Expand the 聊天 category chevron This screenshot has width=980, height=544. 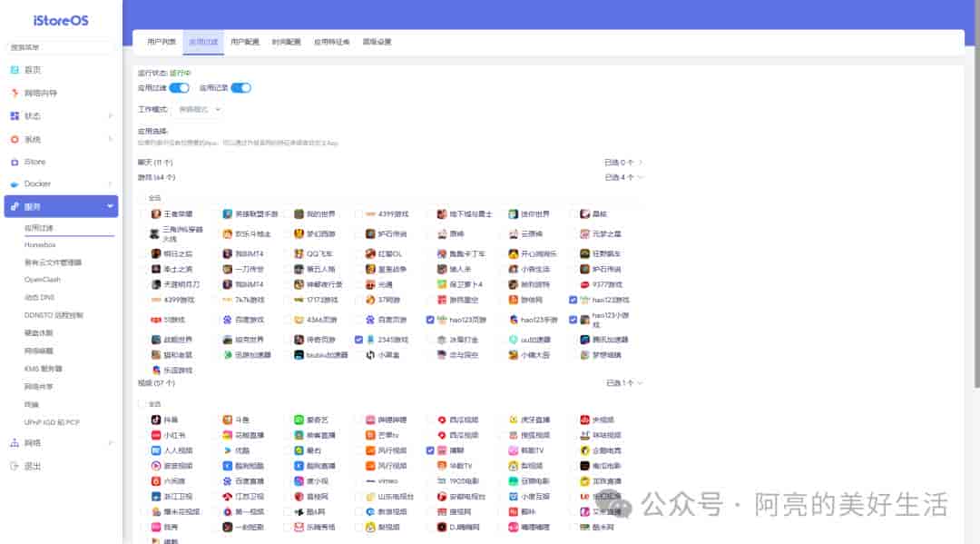tap(640, 163)
